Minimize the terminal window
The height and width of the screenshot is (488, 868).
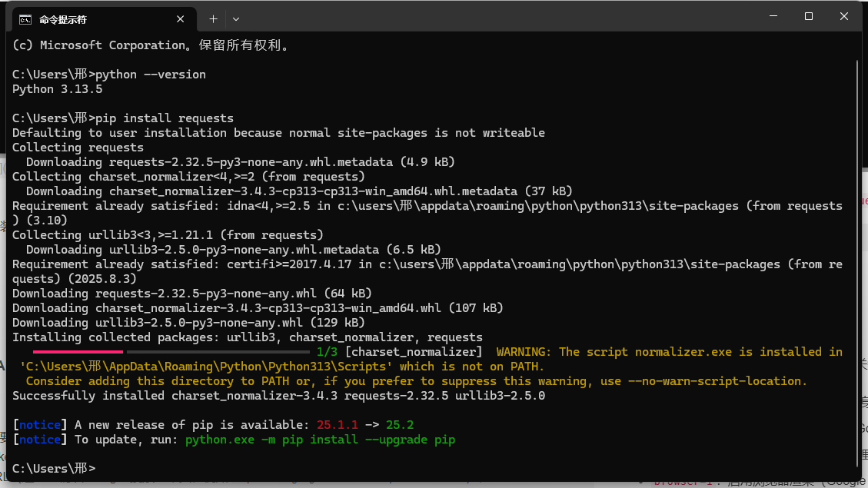[x=773, y=17]
